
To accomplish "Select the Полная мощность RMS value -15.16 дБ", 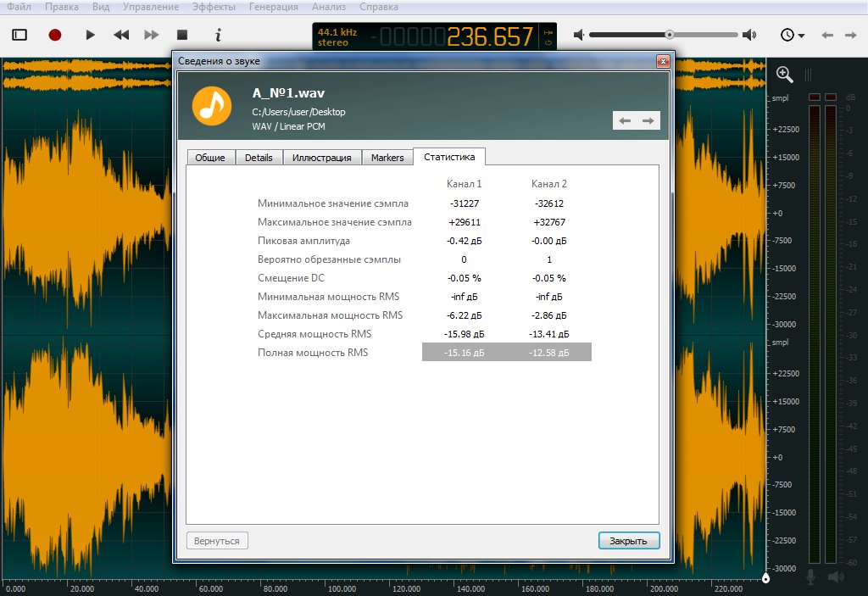I will click(x=464, y=353).
